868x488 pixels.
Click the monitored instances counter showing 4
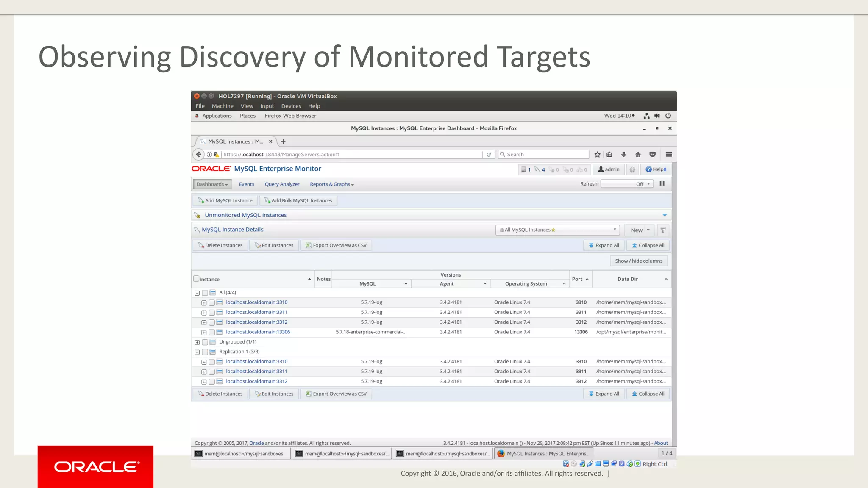540,170
